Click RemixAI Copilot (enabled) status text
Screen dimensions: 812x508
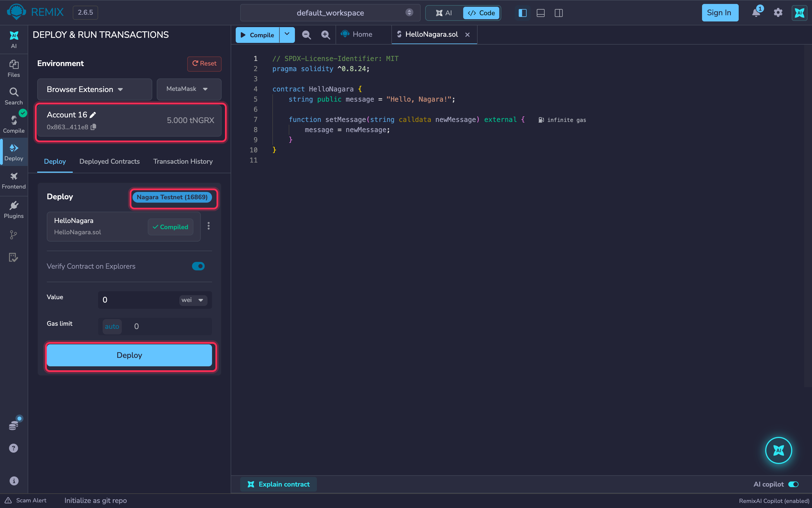pyautogui.click(x=774, y=501)
